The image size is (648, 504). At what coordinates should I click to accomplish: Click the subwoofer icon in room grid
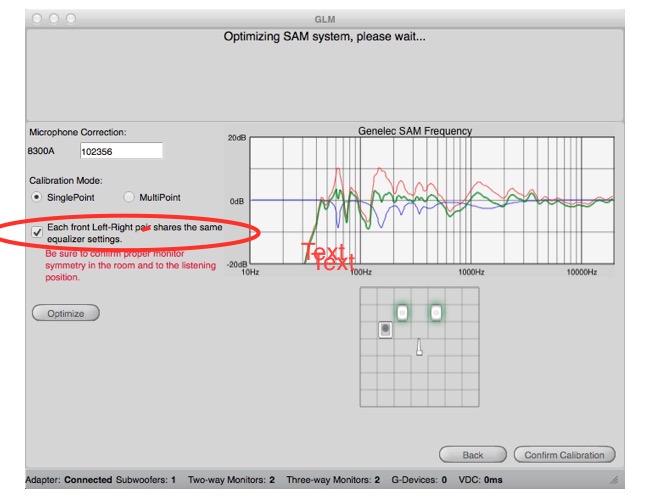coord(385,329)
